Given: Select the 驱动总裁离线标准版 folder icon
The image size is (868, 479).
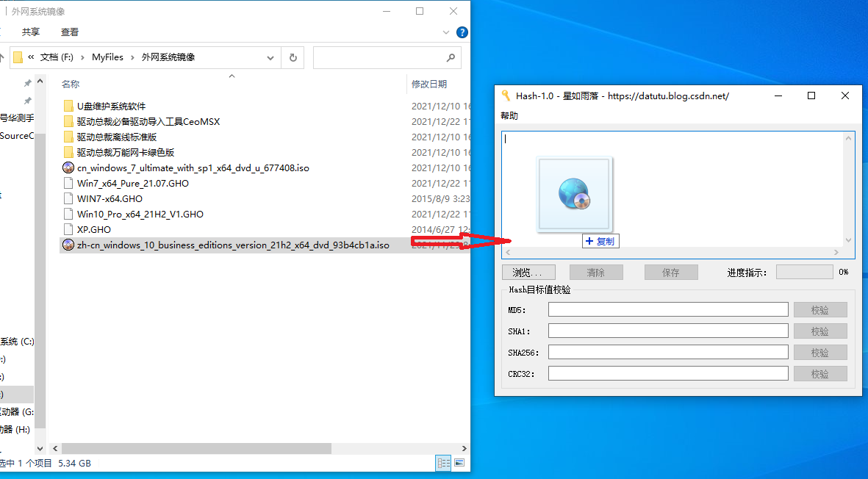Looking at the screenshot, I should tap(68, 137).
